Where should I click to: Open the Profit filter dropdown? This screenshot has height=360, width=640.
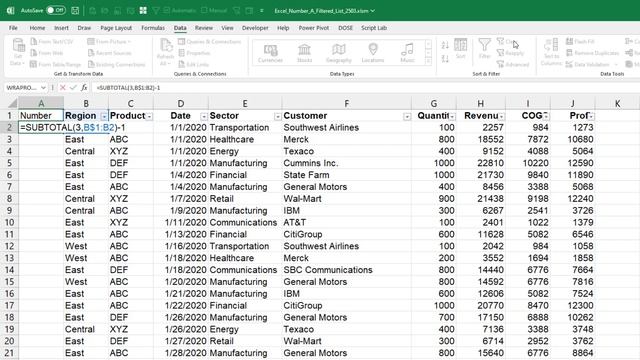(x=591, y=117)
